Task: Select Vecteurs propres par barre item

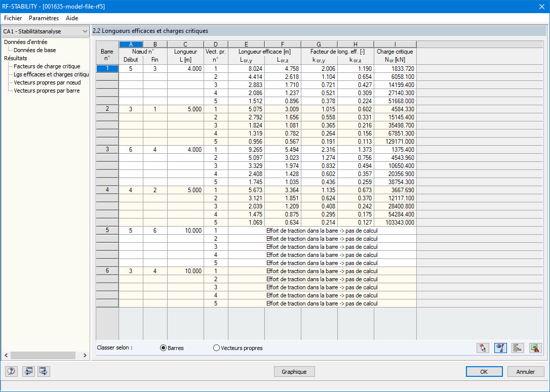Action: 47,91
